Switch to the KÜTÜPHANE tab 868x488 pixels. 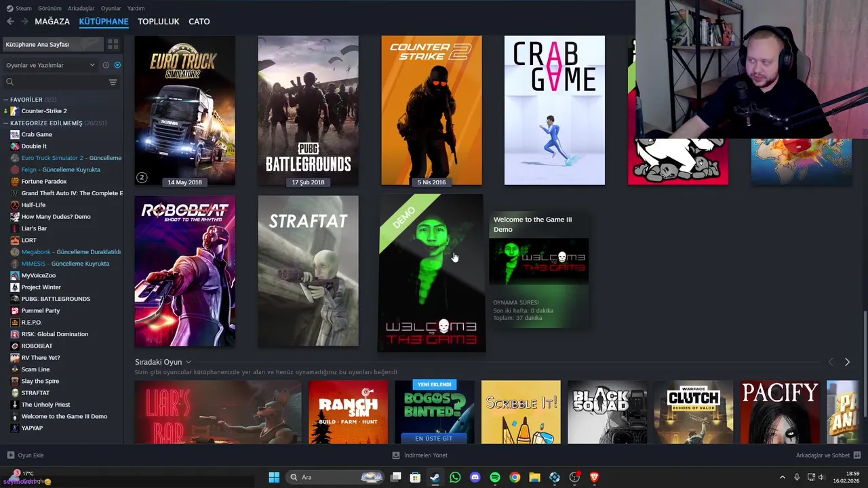tap(104, 22)
